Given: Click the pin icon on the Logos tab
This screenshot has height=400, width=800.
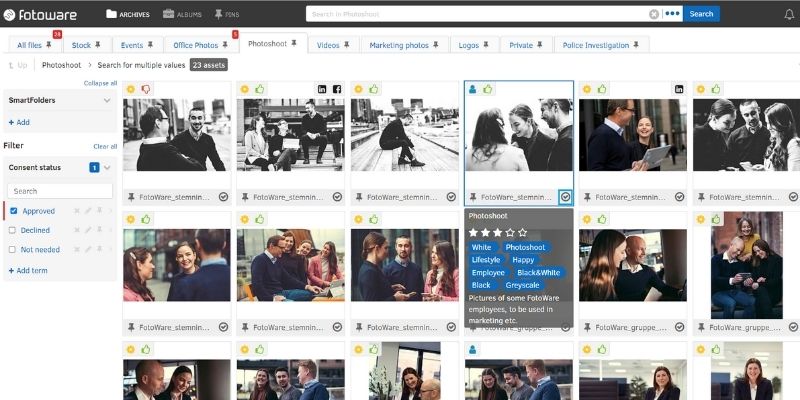Looking at the screenshot, I should click(x=486, y=45).
